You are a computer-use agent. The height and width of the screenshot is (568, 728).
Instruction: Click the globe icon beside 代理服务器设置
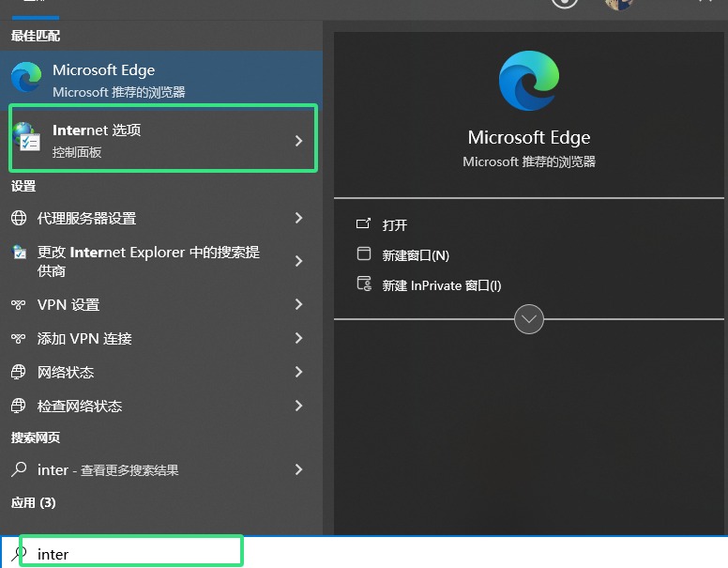click(19, 218)
